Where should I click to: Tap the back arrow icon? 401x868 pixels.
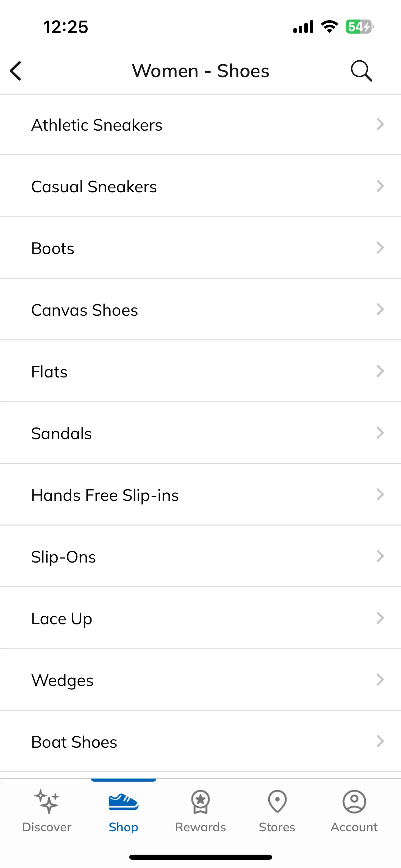pos(15,71)
